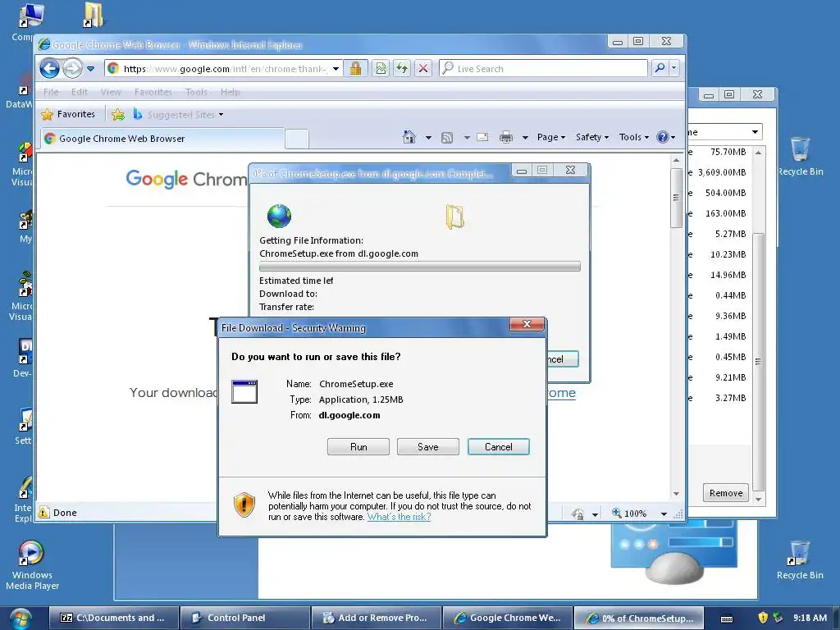The width and height of the screenshot is (840, 630).
Task: Click the red Stop X icon
Action: [x=423, y=69]
